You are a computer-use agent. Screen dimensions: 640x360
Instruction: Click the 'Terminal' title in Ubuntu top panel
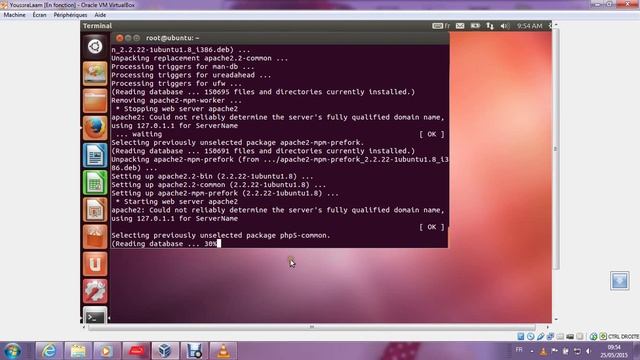tap(97, 26)
